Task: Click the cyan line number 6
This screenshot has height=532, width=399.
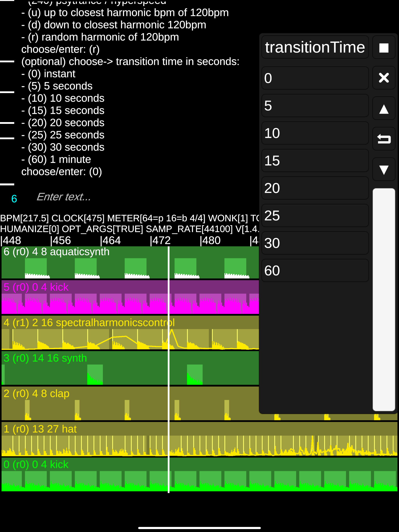Action: click(x=14, y=199)
